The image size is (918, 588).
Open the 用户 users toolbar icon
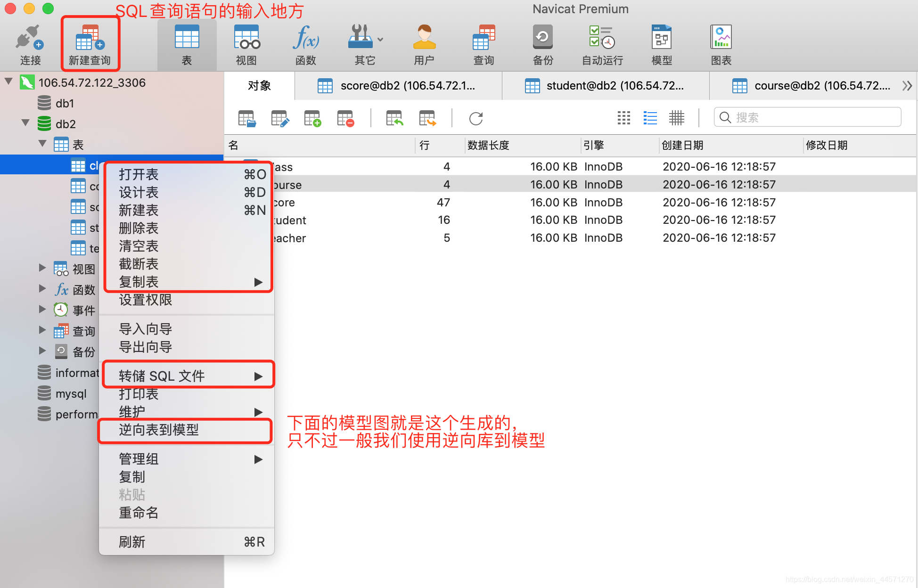(x=424, y=42)
